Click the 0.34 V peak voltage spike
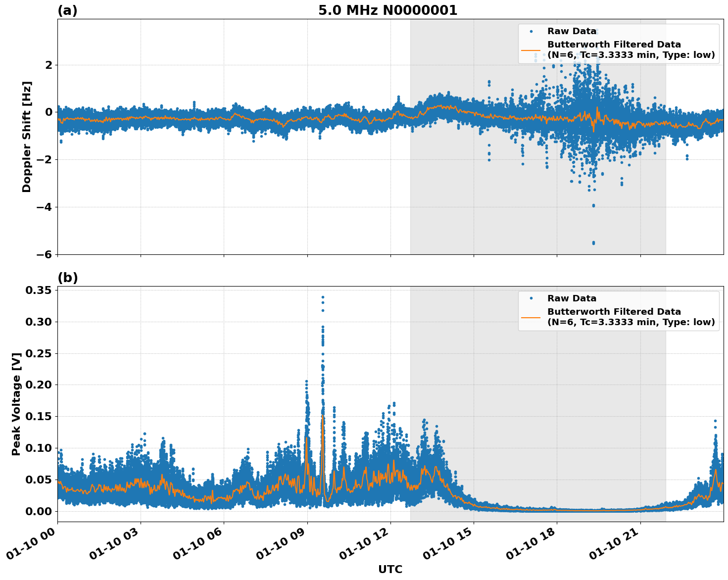This screenshot has height=580, width=728. [x=322, y=296]
